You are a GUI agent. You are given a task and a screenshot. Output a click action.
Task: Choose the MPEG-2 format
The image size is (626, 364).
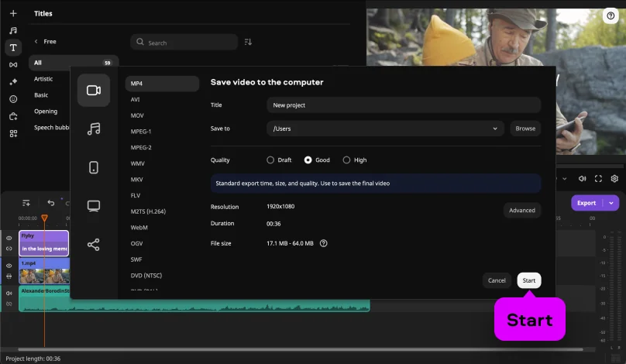pos(141,147)
